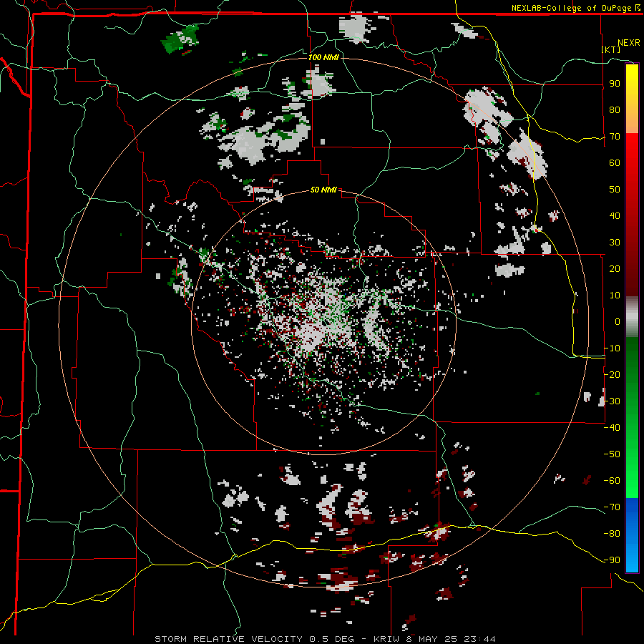Click the -30 value on the scale
Image resolution: width=644 pixels, height=644 pixels.
click(x=612, y=401)
